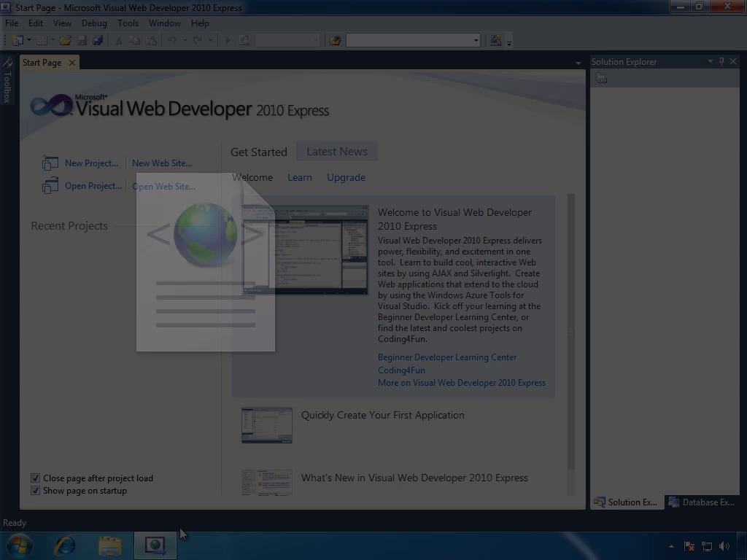
Task: Click the New Web Site... link
Action: (162, 163)
